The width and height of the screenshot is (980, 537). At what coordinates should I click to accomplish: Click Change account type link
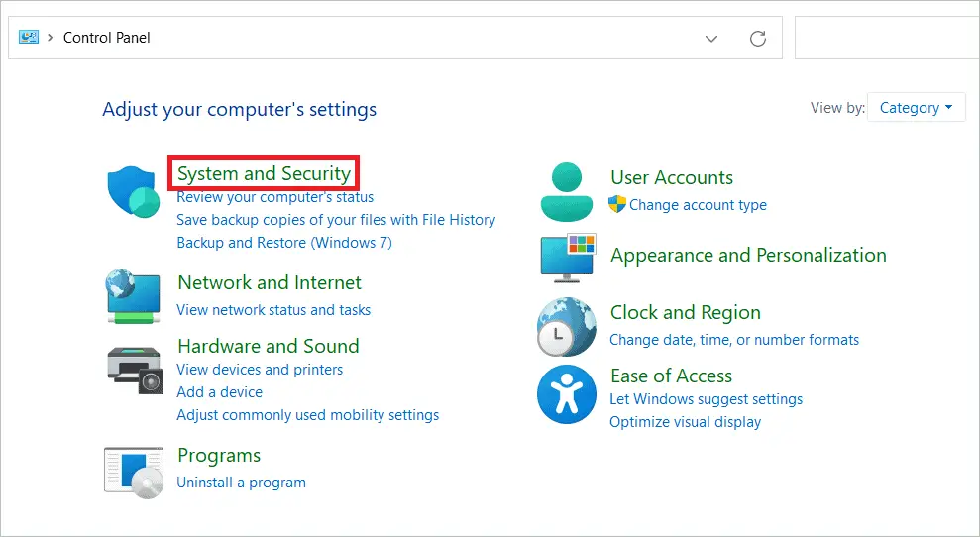tap(698, 204)
